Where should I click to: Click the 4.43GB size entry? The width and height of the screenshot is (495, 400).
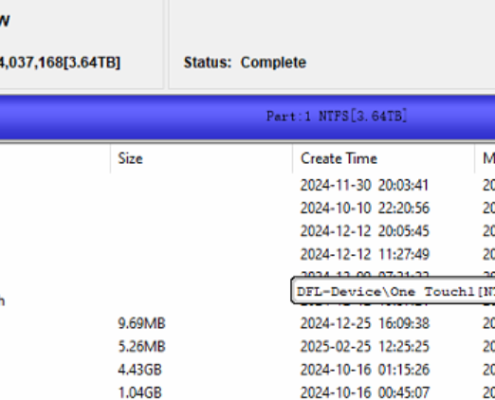coord(140,370)
